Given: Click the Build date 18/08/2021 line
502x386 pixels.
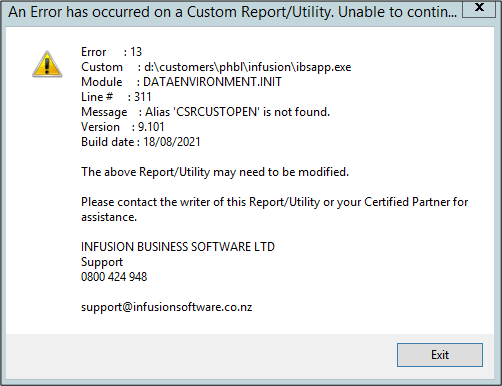Looking at the screenshot, I should point(141,142).
